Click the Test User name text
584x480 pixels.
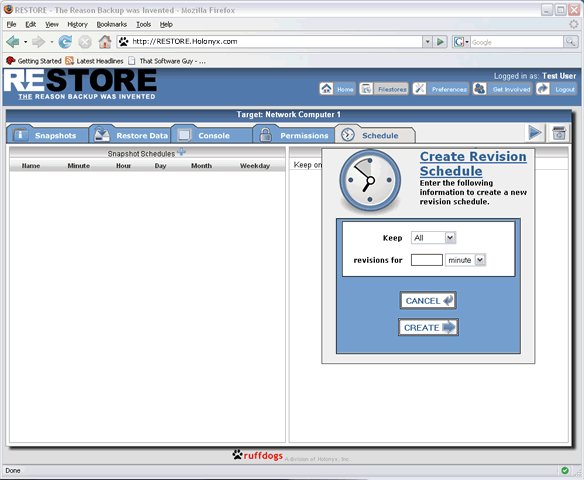coord(559,76)
